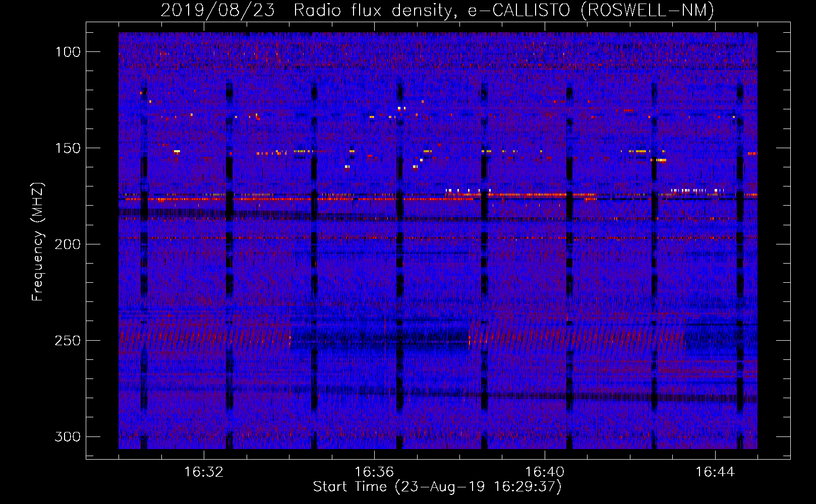This screenshot has width=816, height=504.
Task: Click the 16:36 time tick label
Action: [x=374, y=472]
